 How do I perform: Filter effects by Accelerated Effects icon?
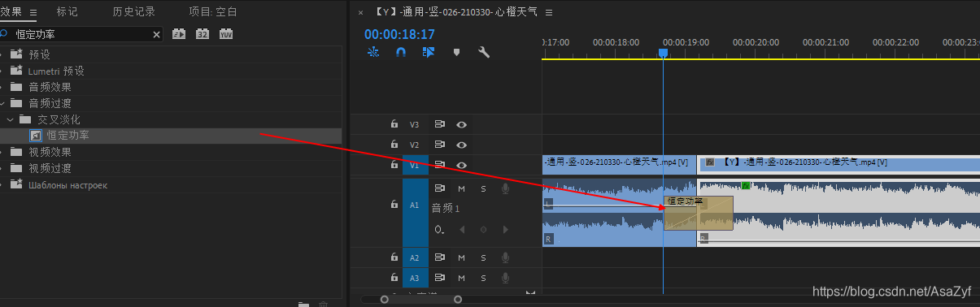[179, 35]
